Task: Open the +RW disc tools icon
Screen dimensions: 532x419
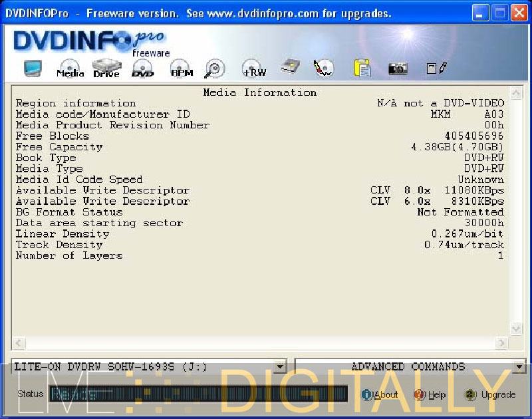Action: coord(254,68)
